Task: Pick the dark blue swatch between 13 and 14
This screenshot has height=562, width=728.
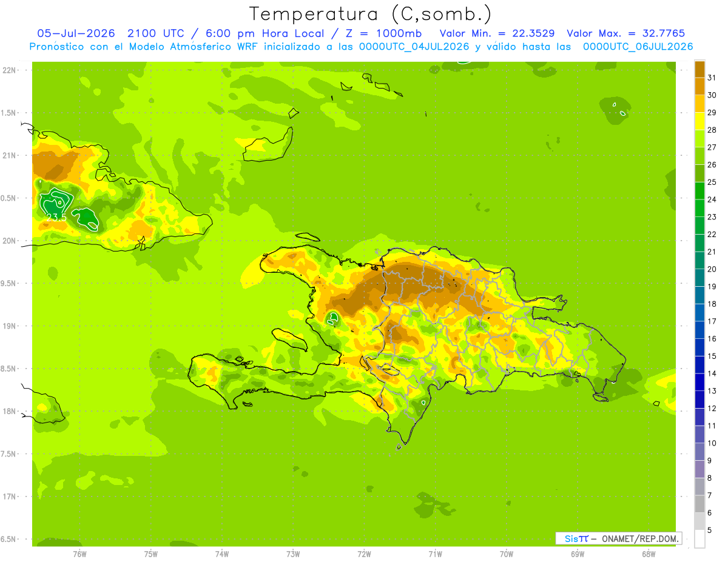Action: [699, 383]
